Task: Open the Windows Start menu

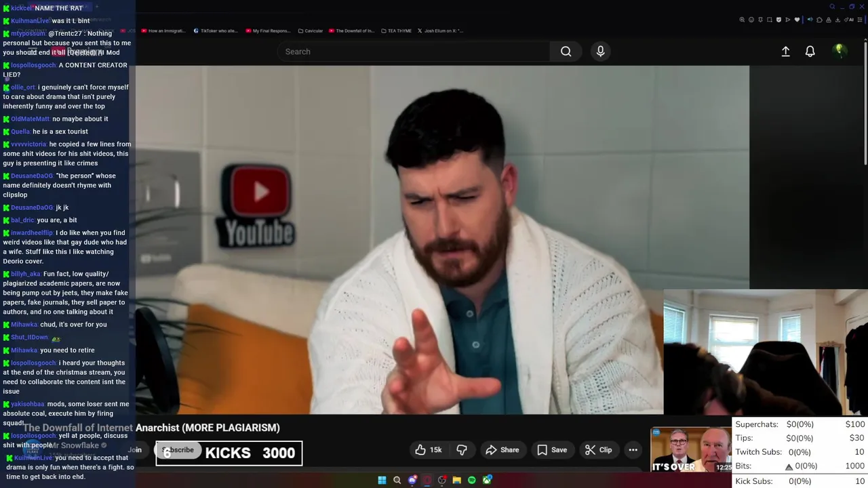Action: tap(382, 480)
